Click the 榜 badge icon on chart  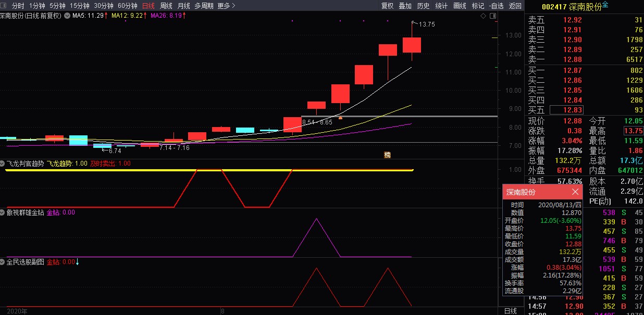pyautogui.click(x=387, y=155)
